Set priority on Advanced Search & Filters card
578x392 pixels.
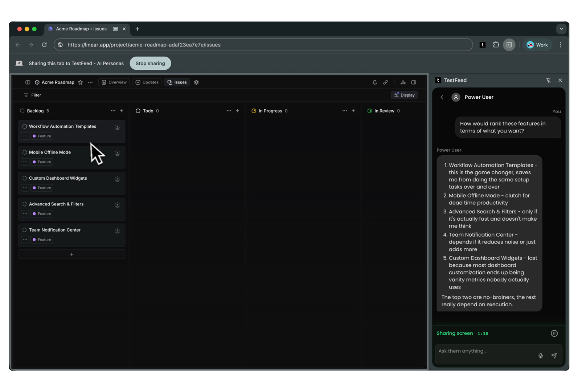coord(25,214)
